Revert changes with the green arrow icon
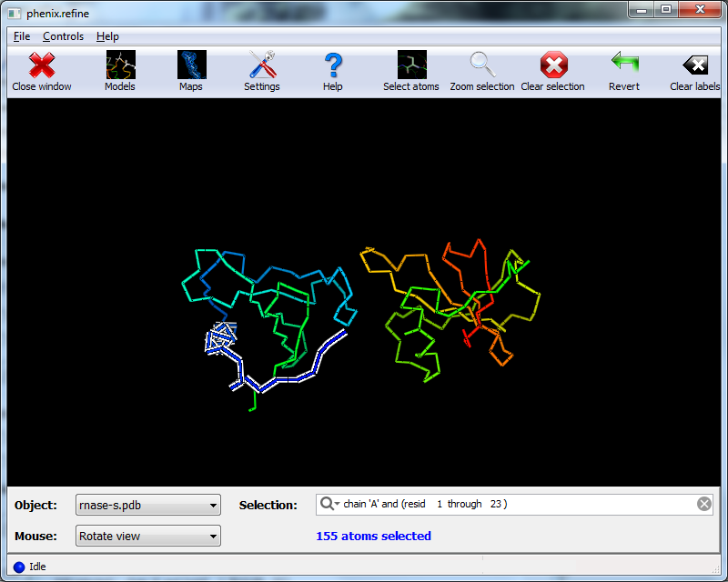 point(624,65)
